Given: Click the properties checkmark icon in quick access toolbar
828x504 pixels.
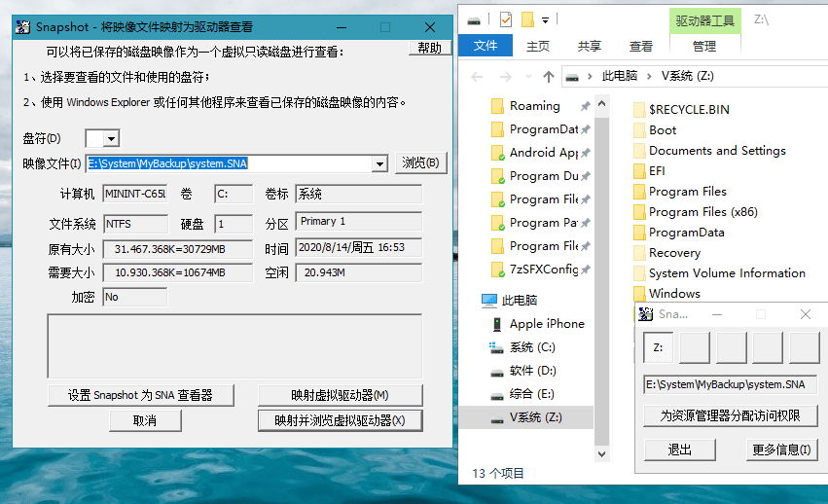Looking at the screenshot, I should [x=505, y=19].
